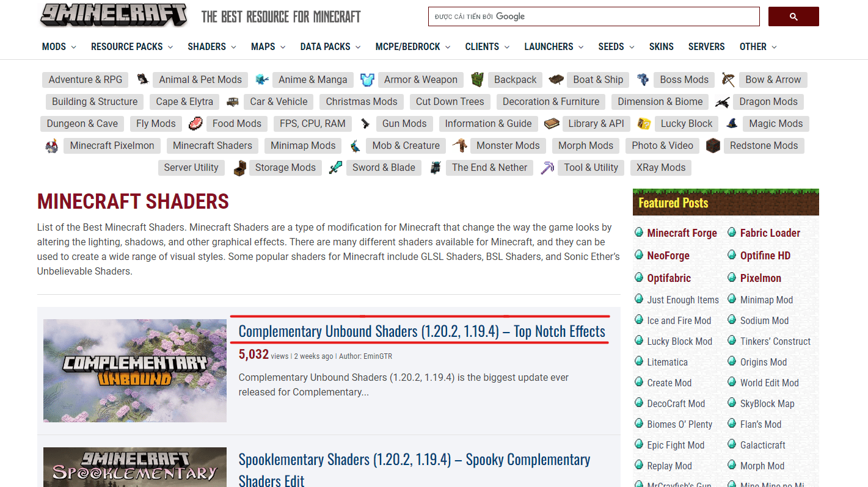Click the dragon icon beside Dragon Mods
Image resolution: width=868 pixels, height=487 pixels.
(x=723, y=101)
